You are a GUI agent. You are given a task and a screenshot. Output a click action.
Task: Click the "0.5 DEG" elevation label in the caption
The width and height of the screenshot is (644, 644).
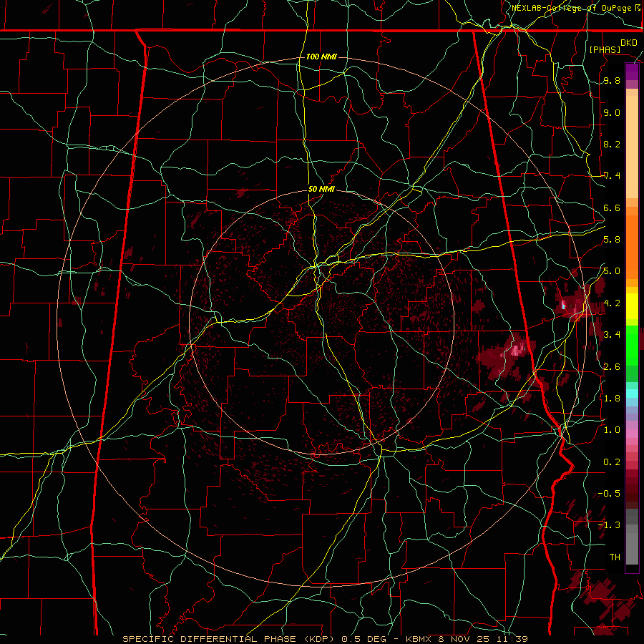coord(368,639)
